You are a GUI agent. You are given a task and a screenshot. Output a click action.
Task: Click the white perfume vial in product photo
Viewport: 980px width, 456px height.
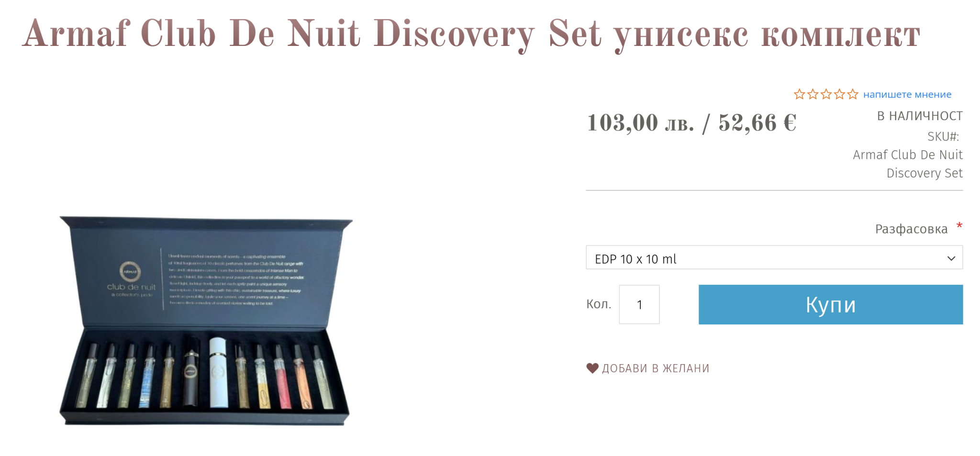[x=218, y=372]
